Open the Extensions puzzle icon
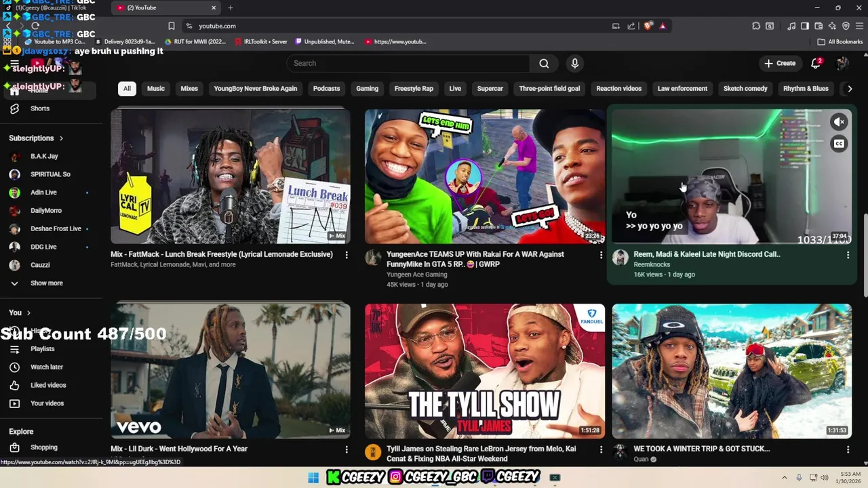 (x=756, y=26)
